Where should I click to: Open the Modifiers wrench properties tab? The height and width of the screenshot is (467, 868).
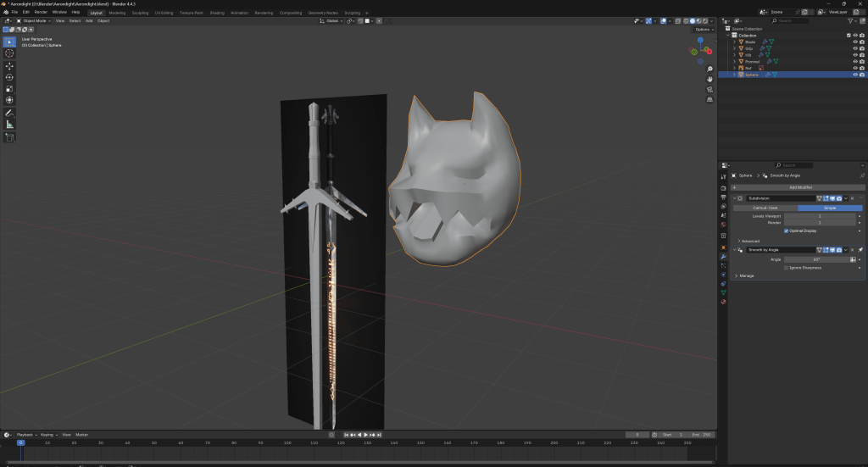[x=723, y=256]
